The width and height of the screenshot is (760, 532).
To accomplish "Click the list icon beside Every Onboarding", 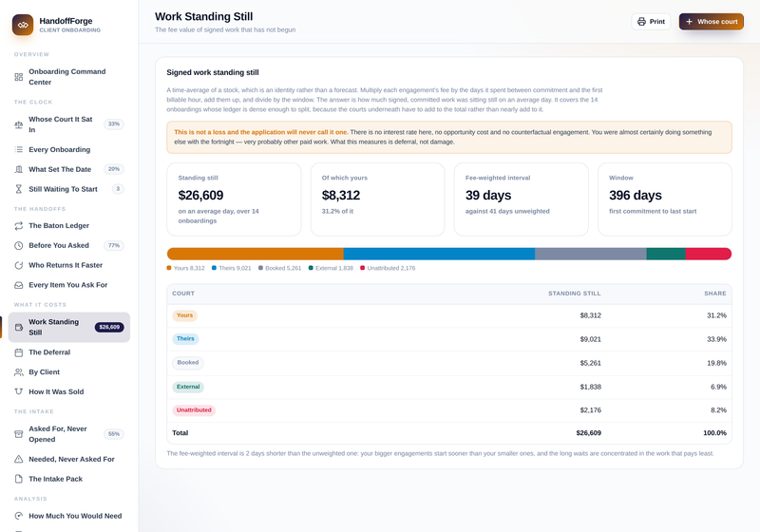I will click(x=18, y=150).
